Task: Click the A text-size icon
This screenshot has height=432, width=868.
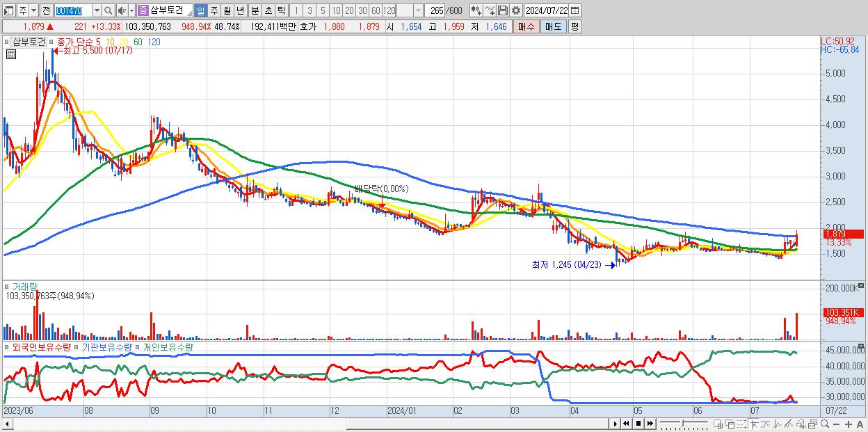Action: [x=860, y=424]
